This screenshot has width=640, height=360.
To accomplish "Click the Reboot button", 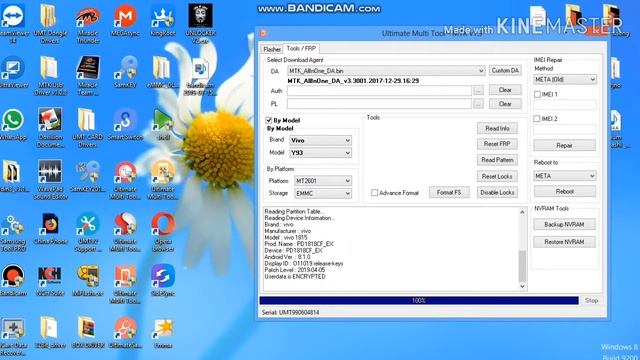I will click(564, 191).
